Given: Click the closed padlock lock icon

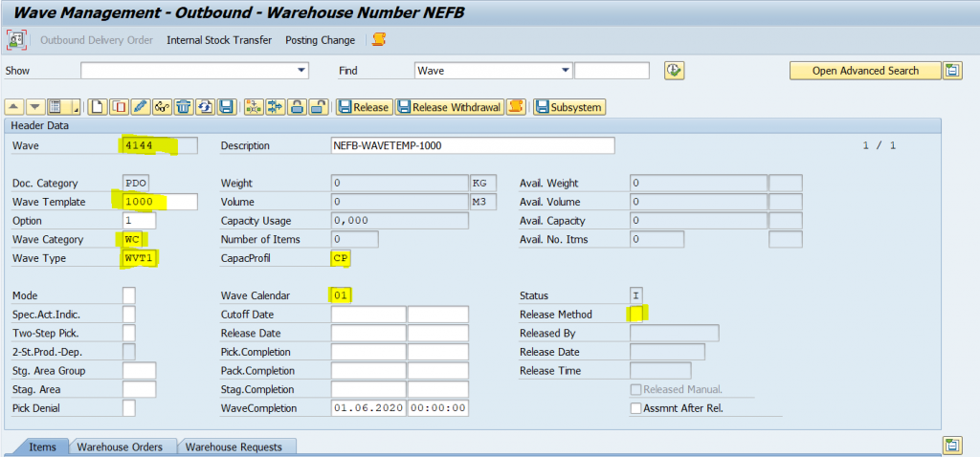Looking at the screenshot, I should 297,107.
